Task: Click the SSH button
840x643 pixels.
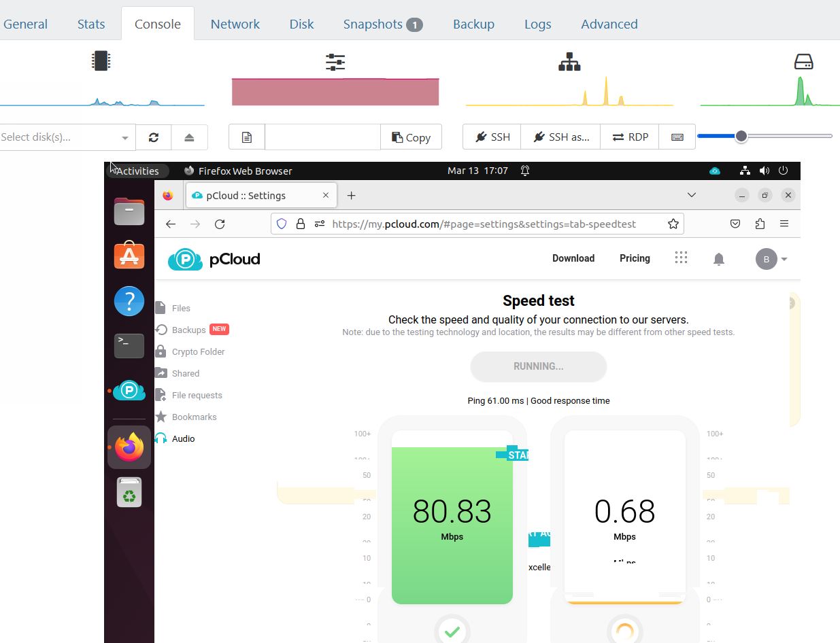Action: pos(492,137)
